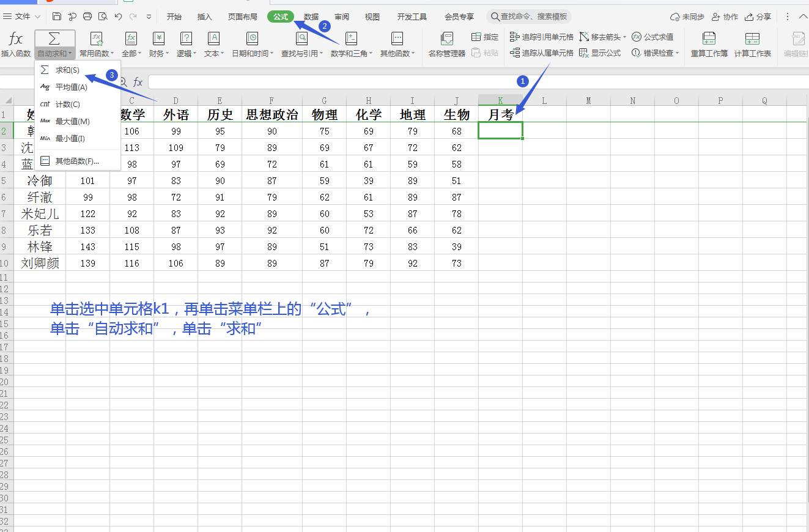Switch to the Member Exclusive (会员专享) tab

coord(459,17)
